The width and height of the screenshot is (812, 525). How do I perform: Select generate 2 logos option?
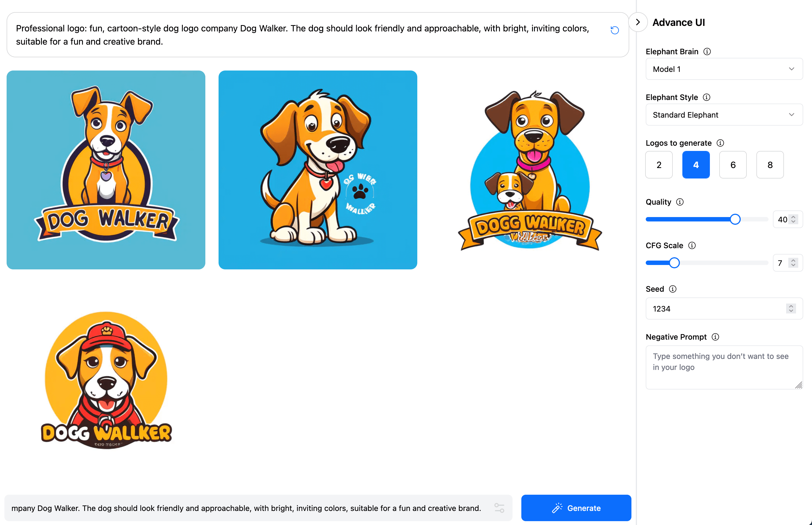click(x=659, y=165)
